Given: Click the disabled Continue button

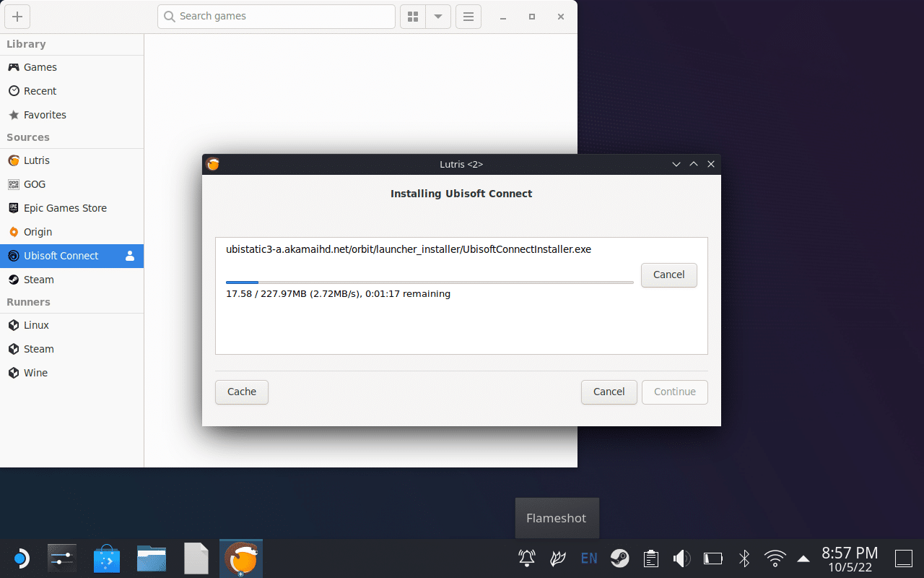Looking at the screenshot, I should 675,392.
